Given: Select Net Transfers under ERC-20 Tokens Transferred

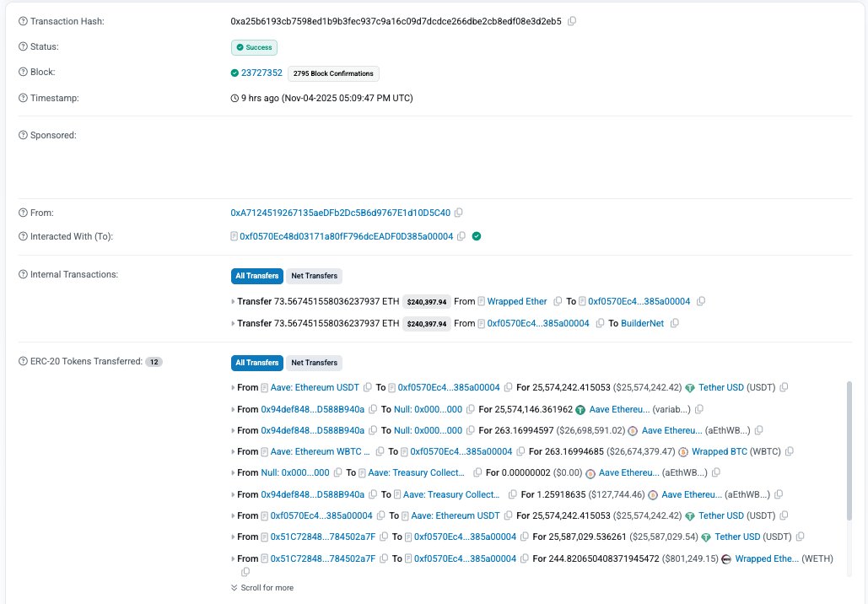Looking at the screenshot, I should click(314, 363).
